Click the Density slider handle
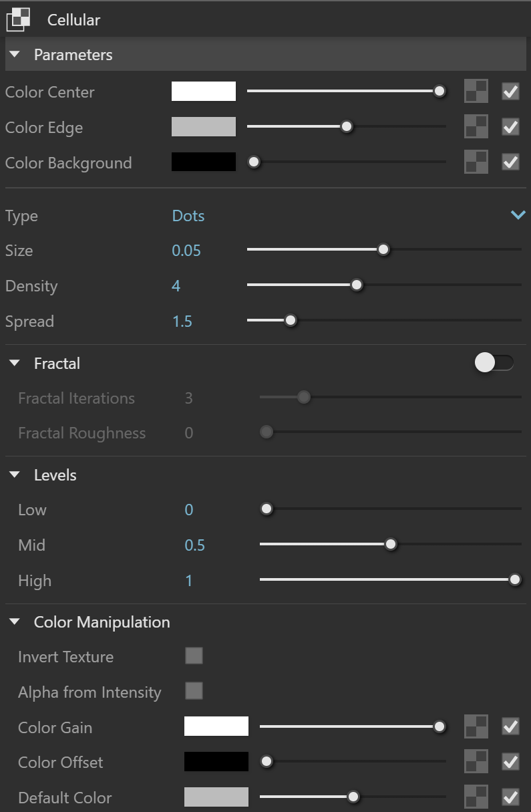The width and height of the screenshot is (531, 812). [357, 285]
